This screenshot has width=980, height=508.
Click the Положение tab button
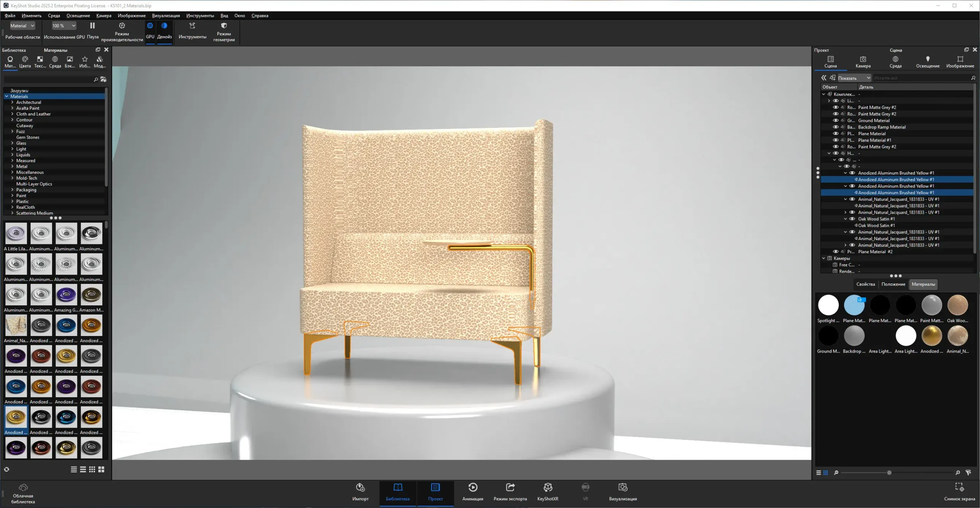tap(893, 284)
